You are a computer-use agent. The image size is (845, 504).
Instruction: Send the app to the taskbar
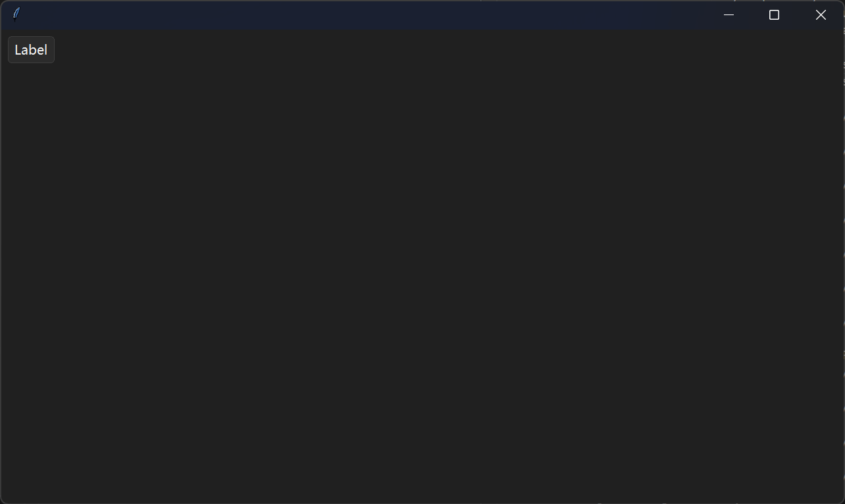(729, 14)
